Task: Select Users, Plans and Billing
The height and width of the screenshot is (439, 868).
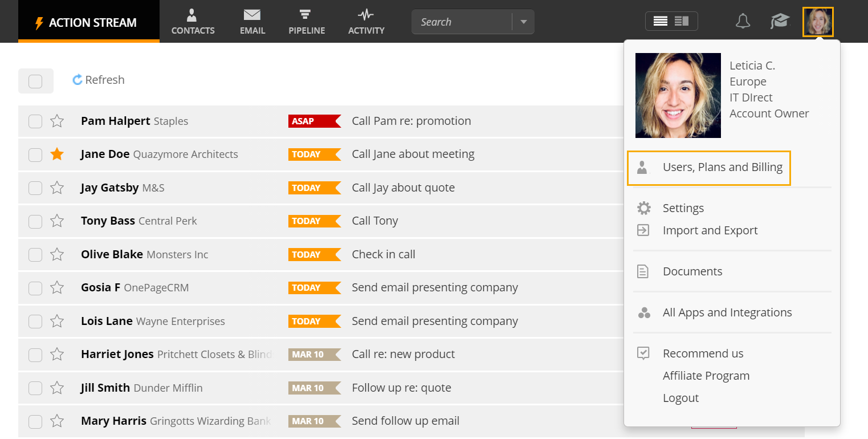Action: point(709,168)
